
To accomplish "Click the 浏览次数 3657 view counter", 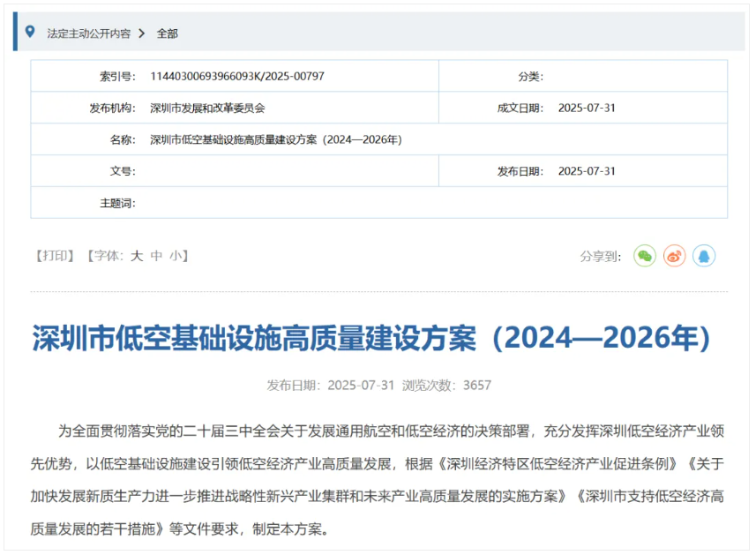I will [446, 386].
